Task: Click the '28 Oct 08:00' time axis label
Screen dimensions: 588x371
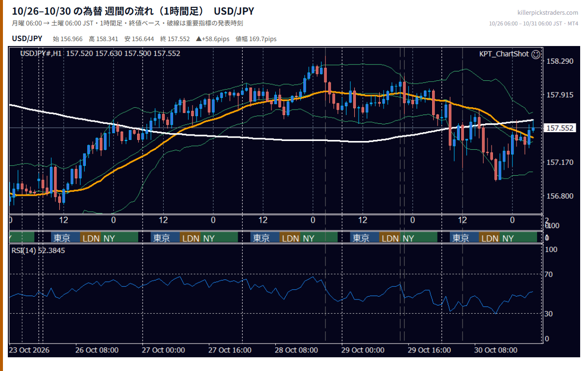Action: pos(296,350)
